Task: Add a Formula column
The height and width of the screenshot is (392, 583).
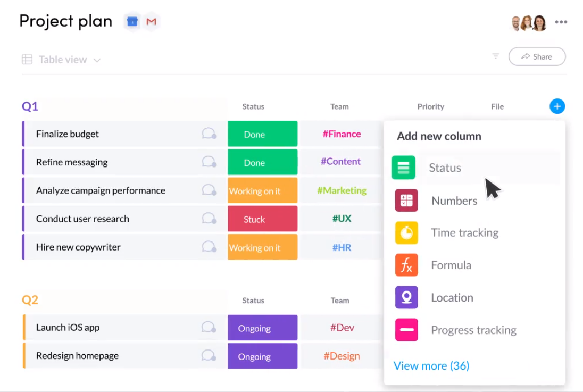Action: (451, 265)
